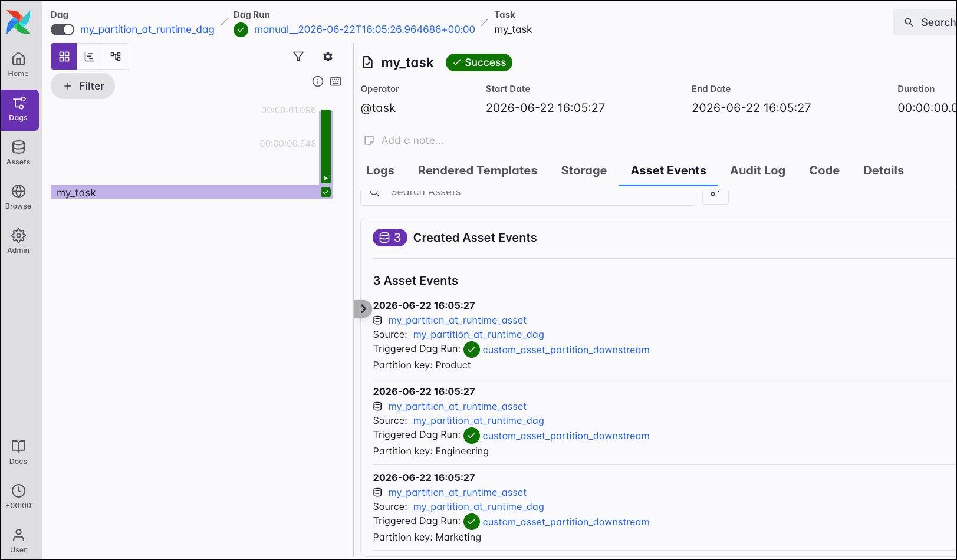Viewport: 957px width, 560px height.
Task: Select the my_task row in the grid
Action: point(192,192)
